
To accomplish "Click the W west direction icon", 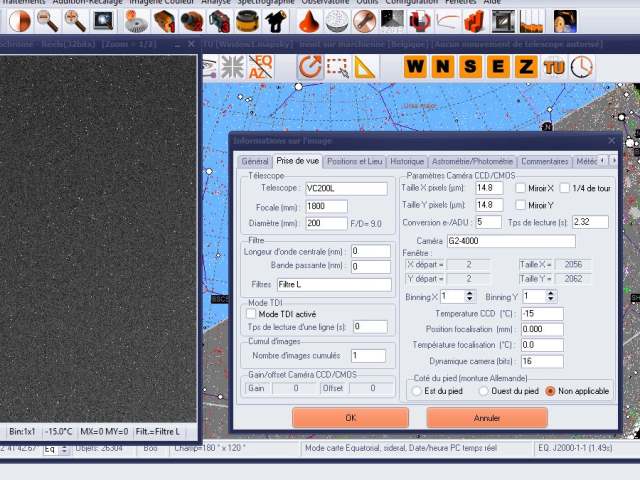I will (x=416, y=67).
